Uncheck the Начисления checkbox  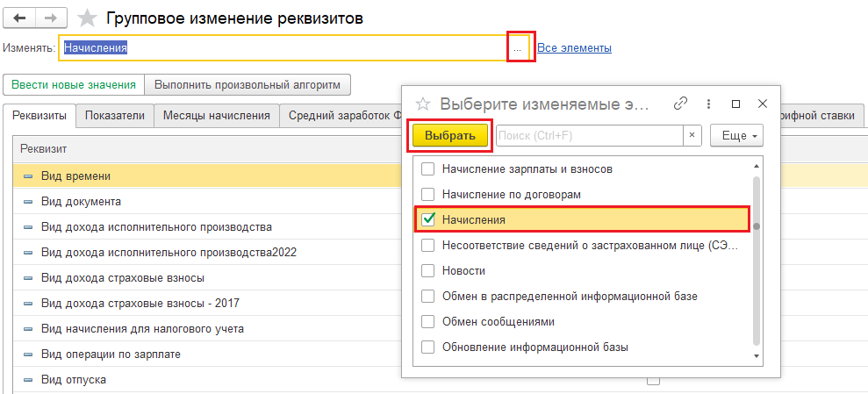[428, 219]
